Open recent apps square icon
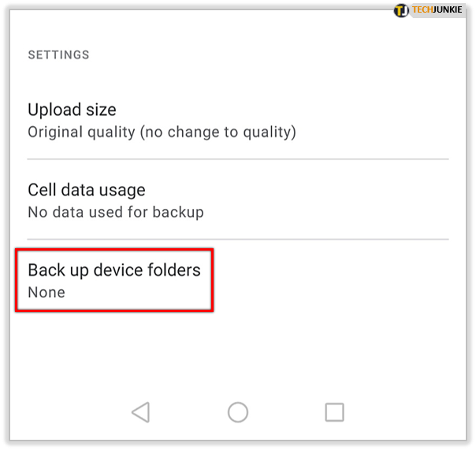Screen dimensions: 476x450 pyautogui.click(x=334, y=412)
